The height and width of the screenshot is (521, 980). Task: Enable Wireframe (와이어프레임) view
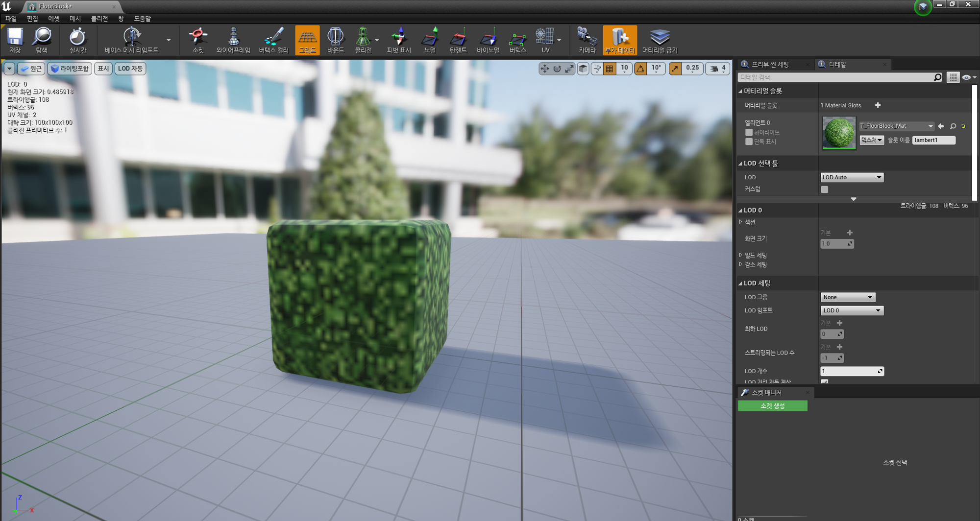tap(233, 40)
